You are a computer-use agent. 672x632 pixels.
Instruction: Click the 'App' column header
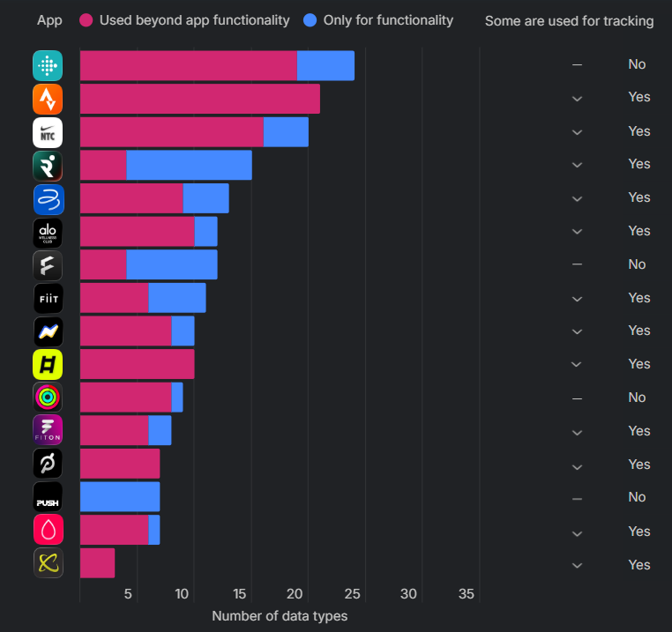point(49,20)
